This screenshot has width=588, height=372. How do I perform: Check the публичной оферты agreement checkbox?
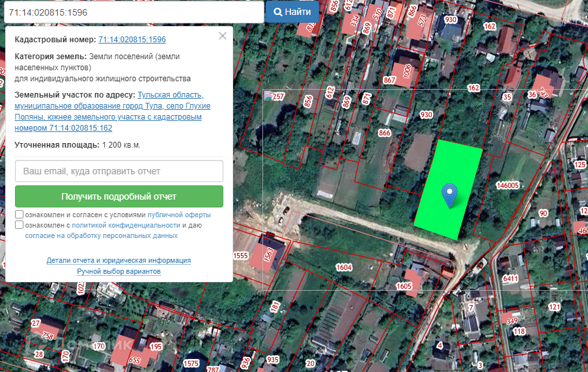click(19, 214)
